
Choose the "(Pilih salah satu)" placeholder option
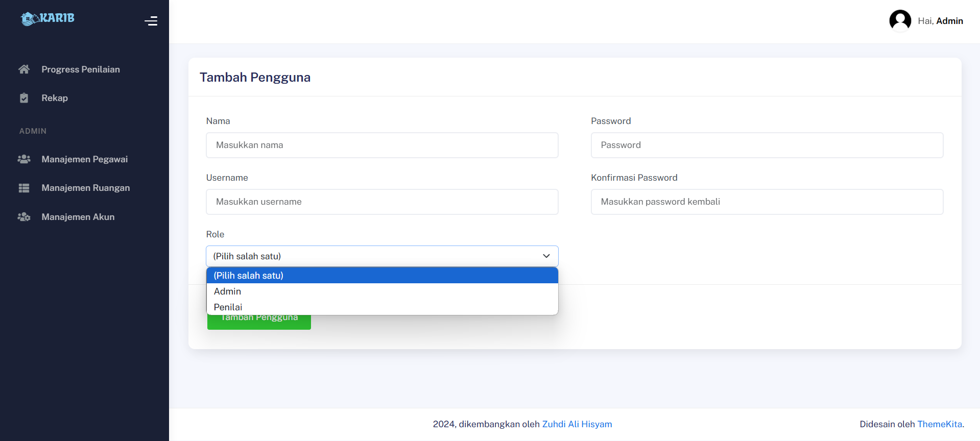point(249,276)
